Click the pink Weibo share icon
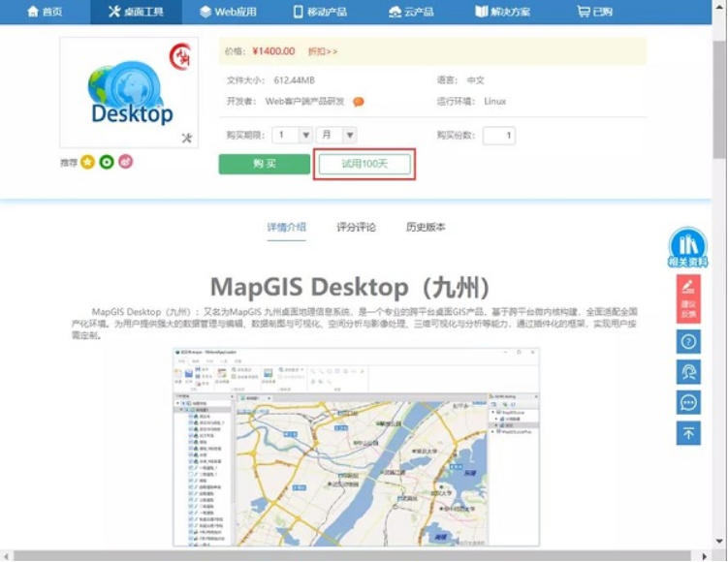Image resolution: width=728 pixels, height=562 pixels. (x=126, y=162)
